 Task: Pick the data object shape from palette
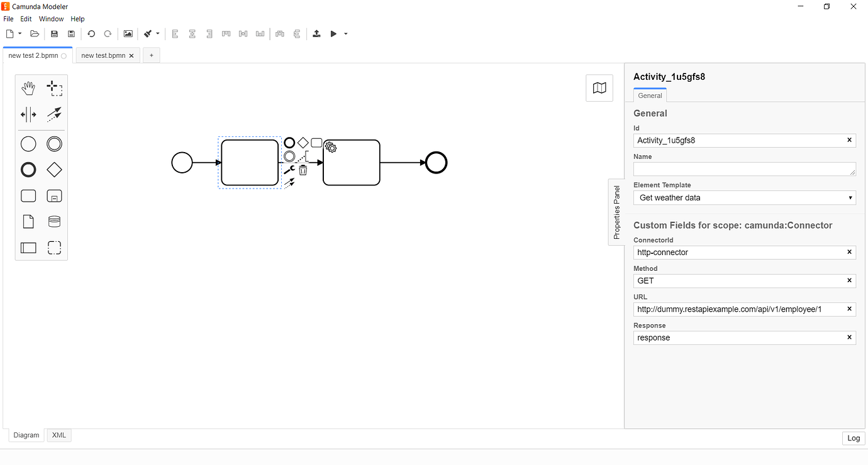pos(28,222)
